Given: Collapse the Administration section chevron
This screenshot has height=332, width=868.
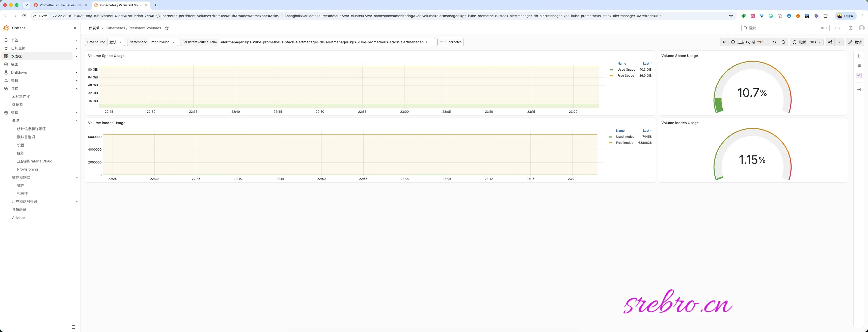Looking at the screenshot, I should 76,113.
